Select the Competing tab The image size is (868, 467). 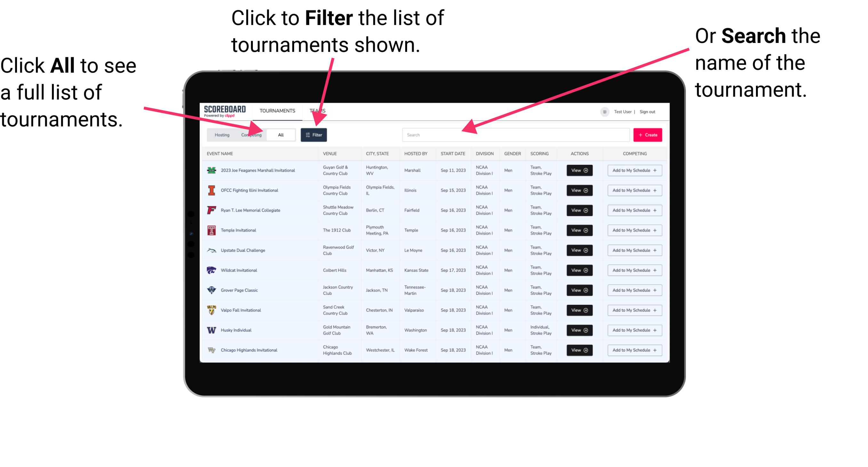[x=251, y=134]
